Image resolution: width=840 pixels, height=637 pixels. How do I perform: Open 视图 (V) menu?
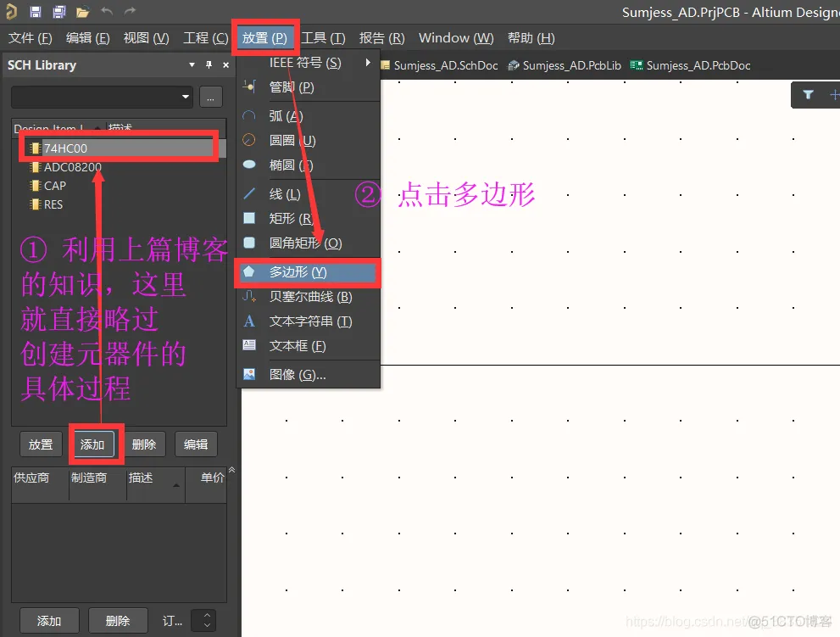(x=147, y=38)
